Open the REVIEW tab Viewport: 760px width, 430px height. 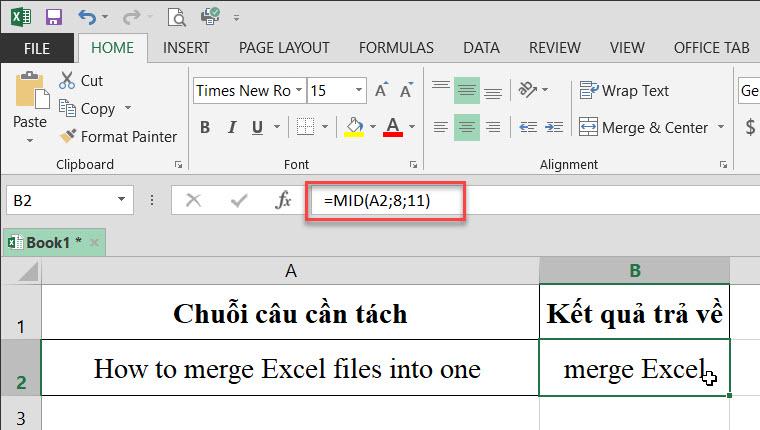click(554, 48)
